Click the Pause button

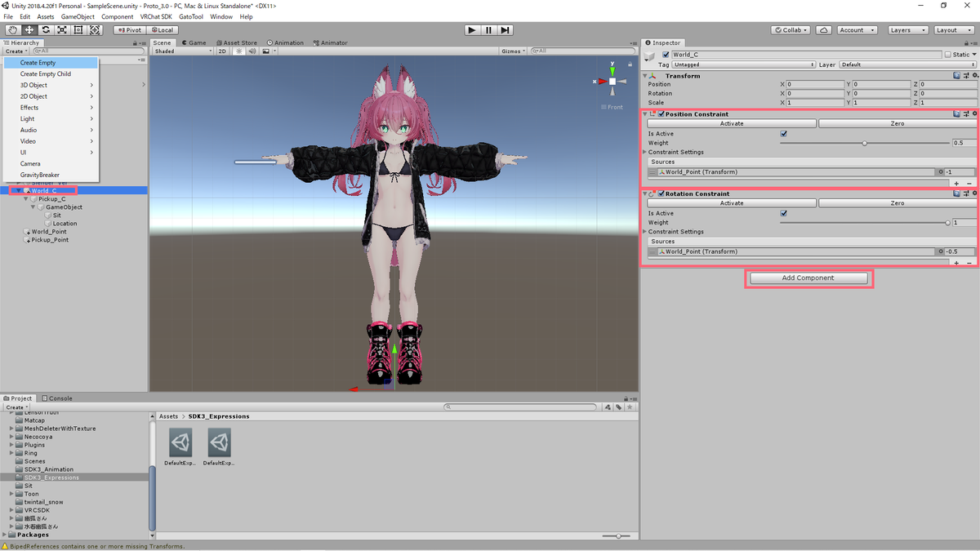click(488, 30)
